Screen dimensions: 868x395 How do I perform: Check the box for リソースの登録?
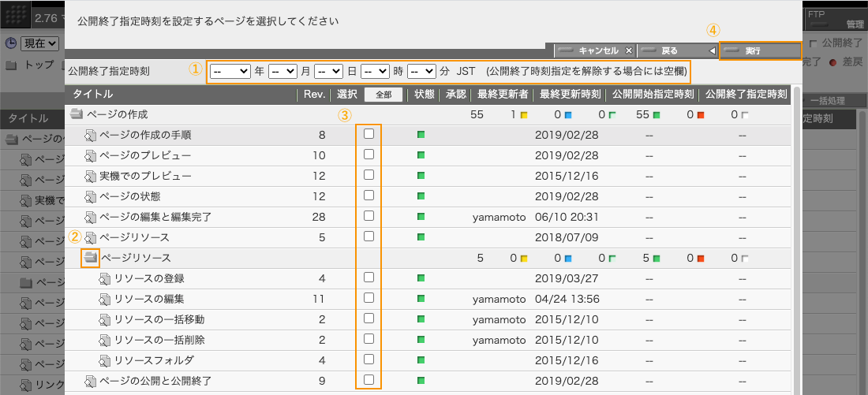(x=369, y=278)
